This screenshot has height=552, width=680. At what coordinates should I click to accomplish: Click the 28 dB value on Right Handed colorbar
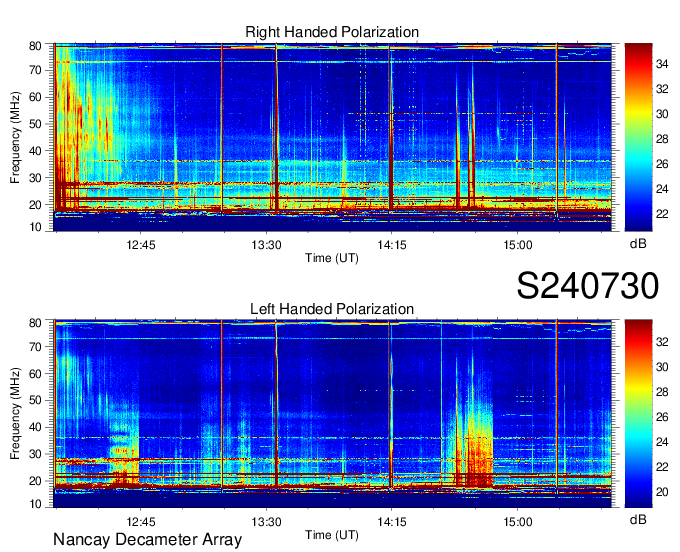[x=662, y=139]
